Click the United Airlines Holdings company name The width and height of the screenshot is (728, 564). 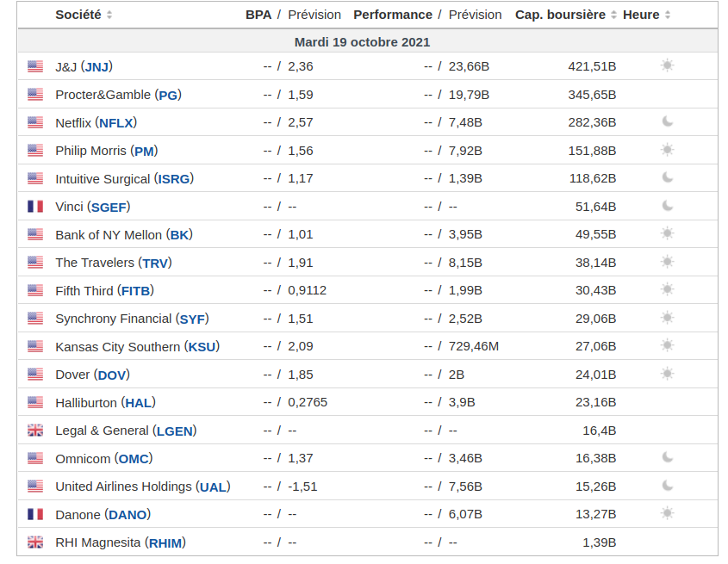tap(123, 487)
